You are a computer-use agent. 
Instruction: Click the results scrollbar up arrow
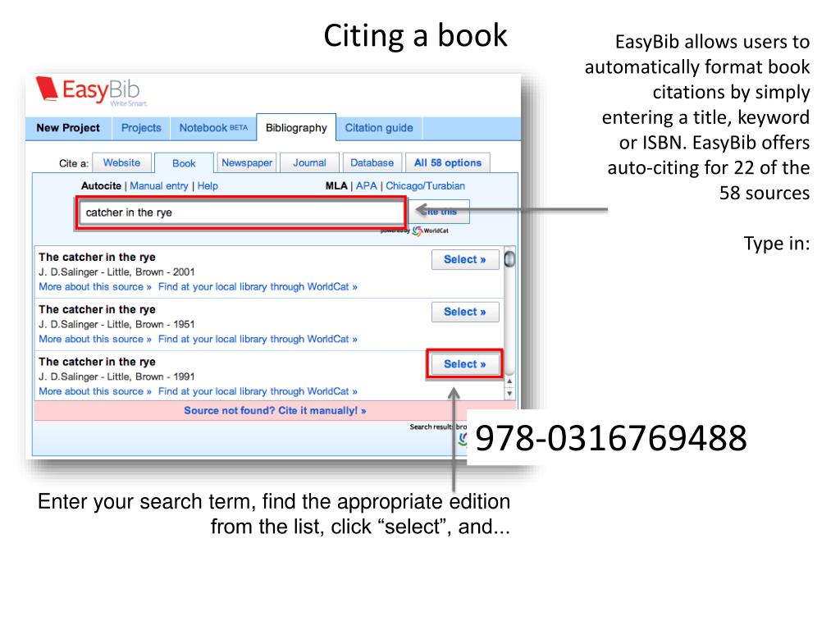pyautogui.click(x=509, y=381)
